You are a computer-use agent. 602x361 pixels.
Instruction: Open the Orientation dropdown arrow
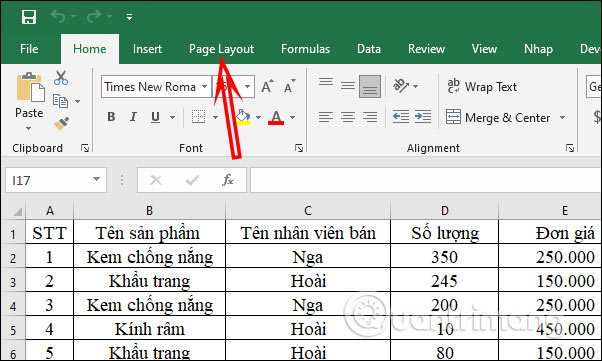(x=415, y=86)
